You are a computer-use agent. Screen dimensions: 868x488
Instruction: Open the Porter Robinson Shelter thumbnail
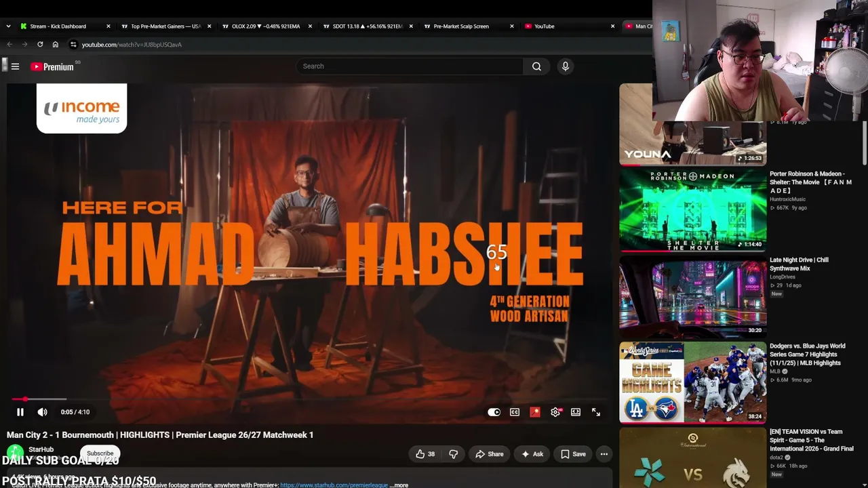[x=692, y=210]
